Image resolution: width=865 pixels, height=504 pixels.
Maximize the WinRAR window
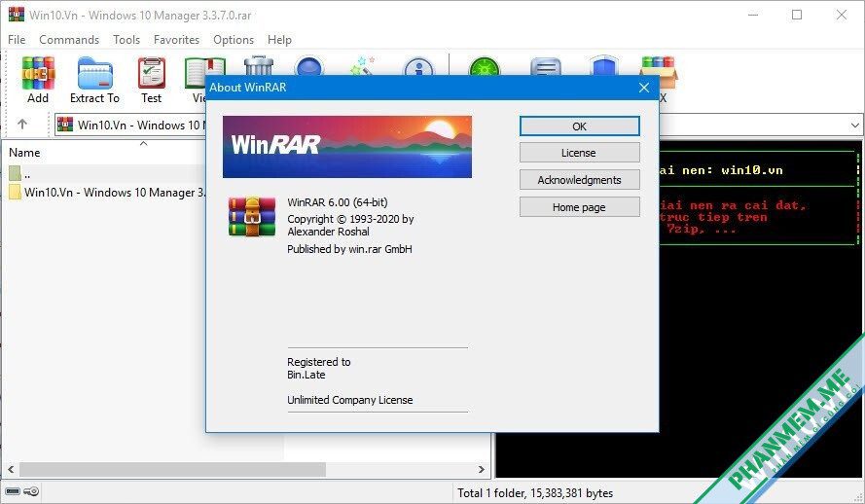[x=797, y=15]
